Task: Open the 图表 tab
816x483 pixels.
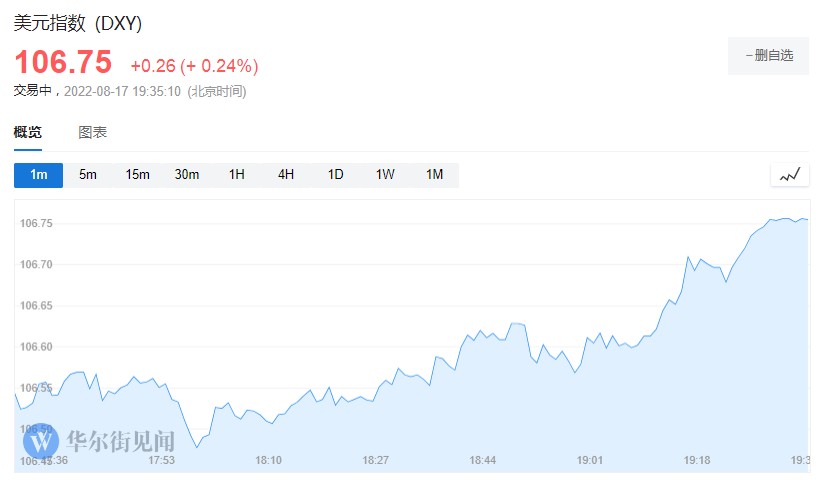Action: pos(93,132)
